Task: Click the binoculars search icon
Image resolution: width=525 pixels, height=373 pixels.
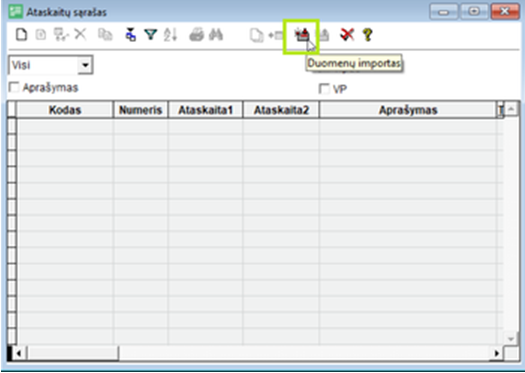Action: point(216,34)
